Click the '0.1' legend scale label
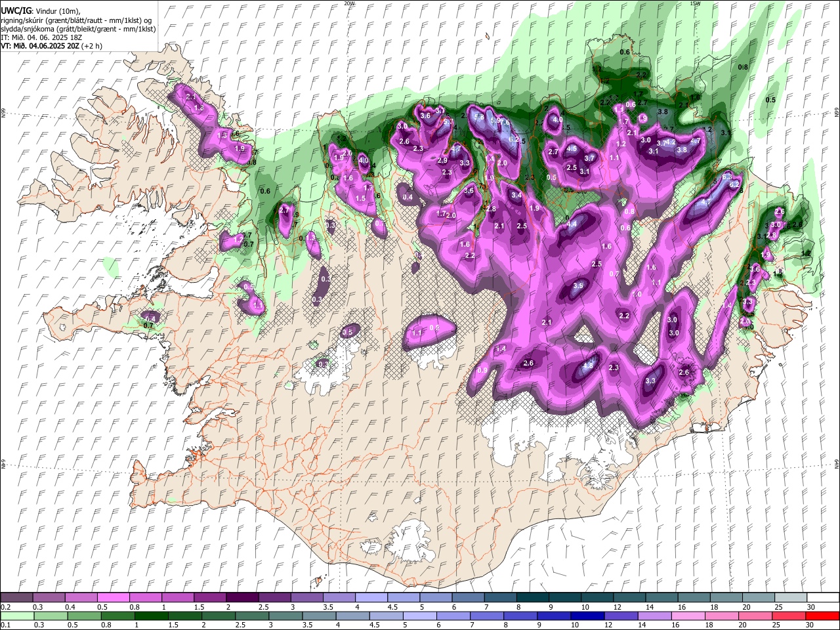Viewport: 840px width, 630px height. pyautogui.click(x=6, y=625)
